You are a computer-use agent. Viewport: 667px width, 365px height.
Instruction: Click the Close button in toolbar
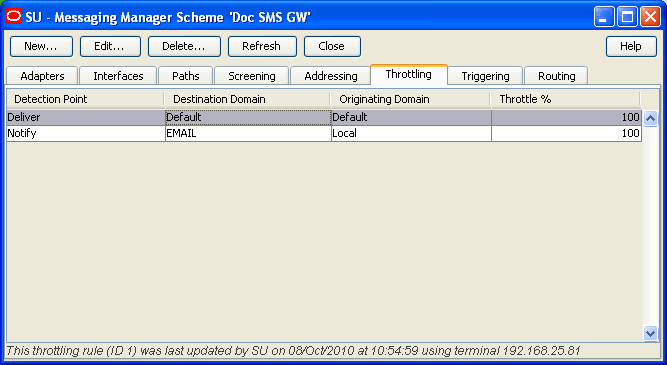coord(332,46)
